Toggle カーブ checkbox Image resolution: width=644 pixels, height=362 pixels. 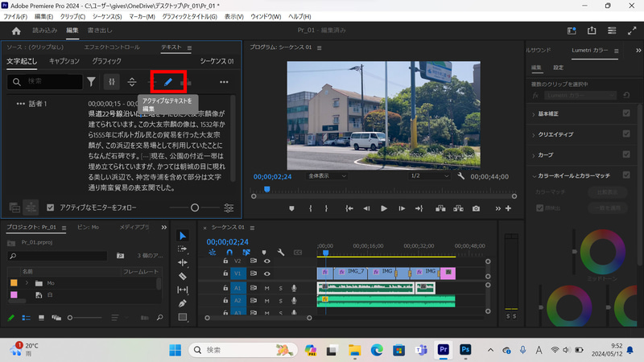point(626,154)
